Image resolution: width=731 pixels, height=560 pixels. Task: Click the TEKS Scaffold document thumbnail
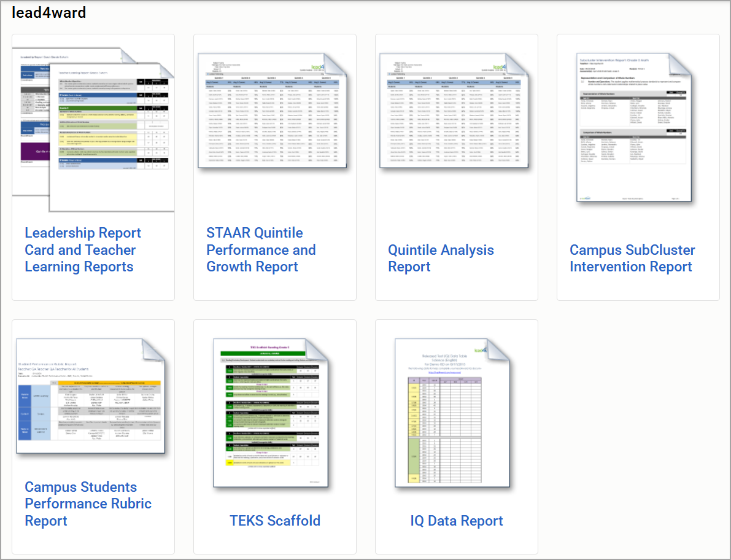coord(271,413)
